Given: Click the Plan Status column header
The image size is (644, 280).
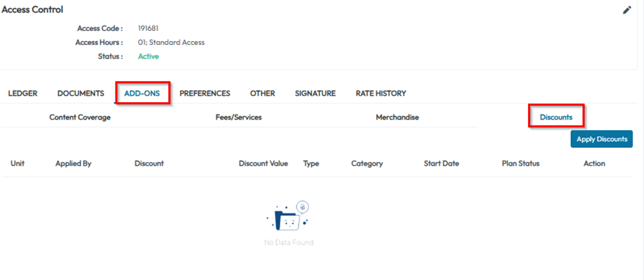Looking at the screenshot, I should [x=521, y=163].
